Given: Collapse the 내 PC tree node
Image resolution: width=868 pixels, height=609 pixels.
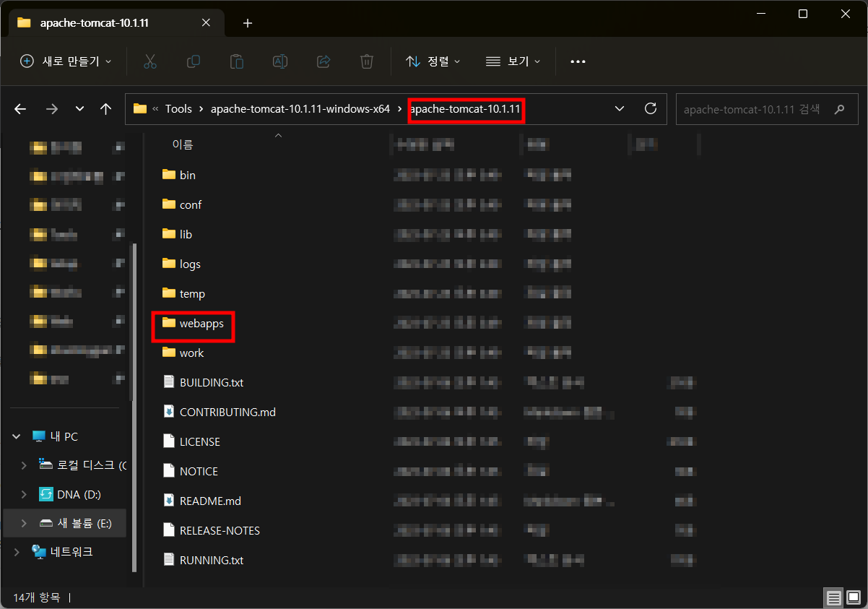Looking at the screenshot, I should pyautogui.click(x=16, y=436).
